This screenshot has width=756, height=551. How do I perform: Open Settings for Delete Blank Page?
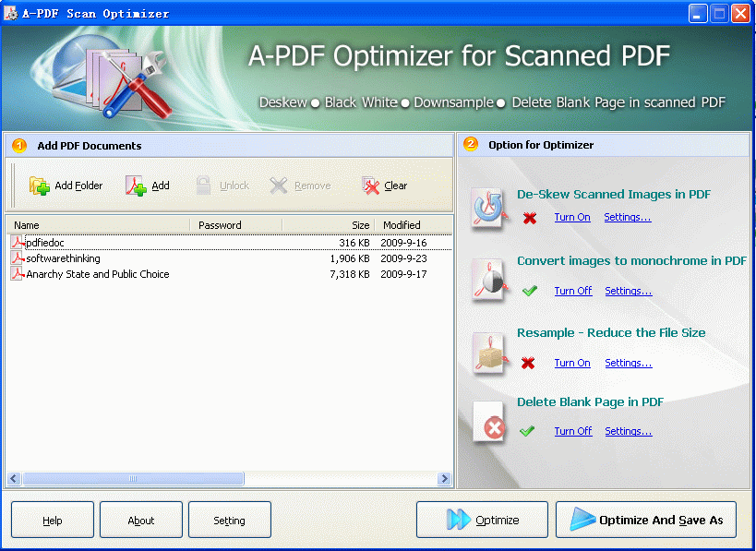coord(629,432)
